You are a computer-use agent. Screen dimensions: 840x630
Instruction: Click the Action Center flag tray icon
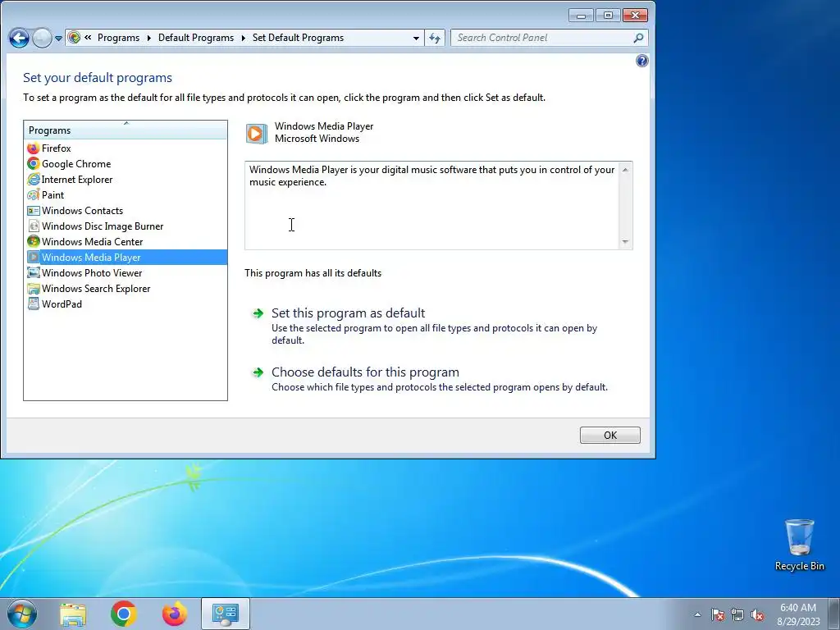(718, 614)
